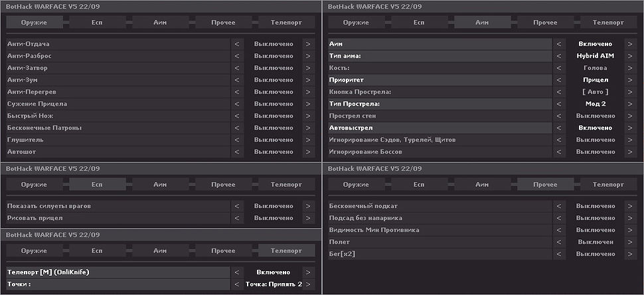The width and height of the screenshot is (644, 295).
Task: Open the Телепорт tab in the Анти-Отдача panel
Action: coord(287,22)
